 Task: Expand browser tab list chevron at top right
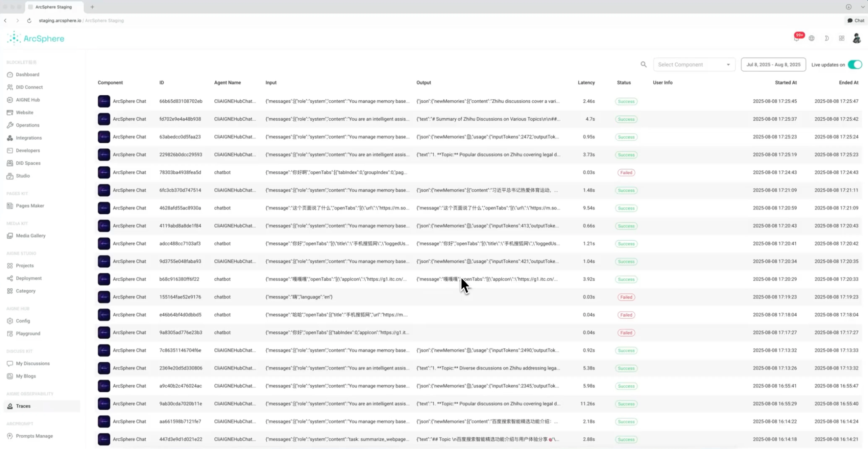click(x=863, y=7)
